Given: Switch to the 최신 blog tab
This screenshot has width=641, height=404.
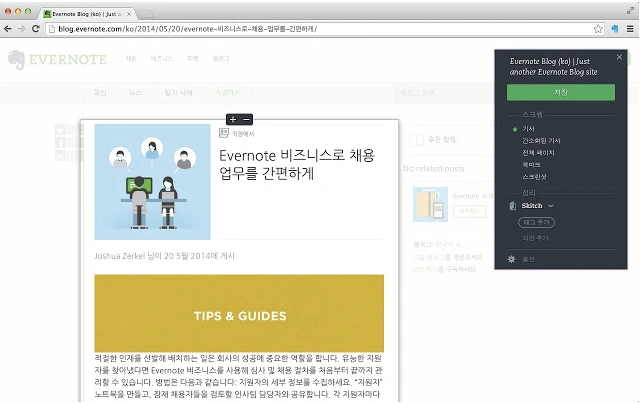Looking at the screenshot, I should tap(100, 93).
